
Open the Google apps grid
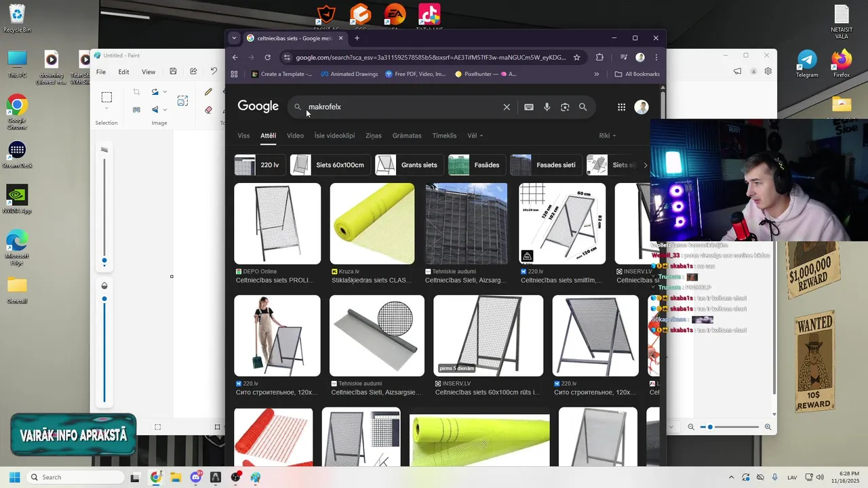(x=621, y=107)
